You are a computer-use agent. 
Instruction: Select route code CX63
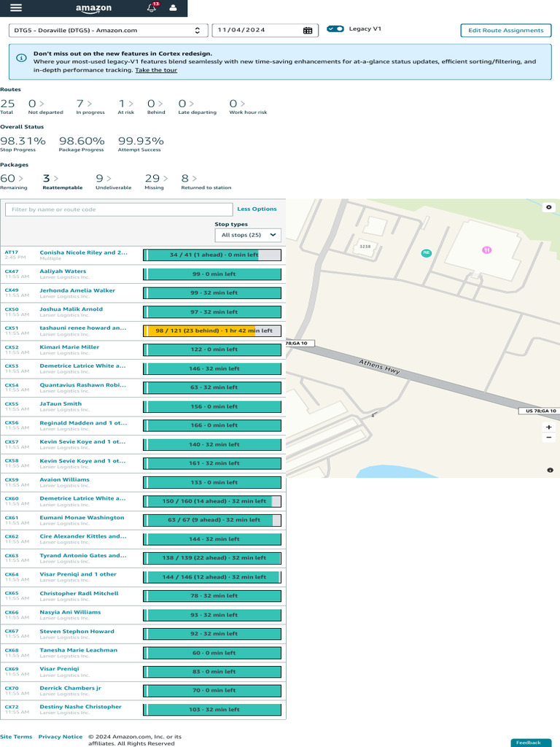coord(12,555)
